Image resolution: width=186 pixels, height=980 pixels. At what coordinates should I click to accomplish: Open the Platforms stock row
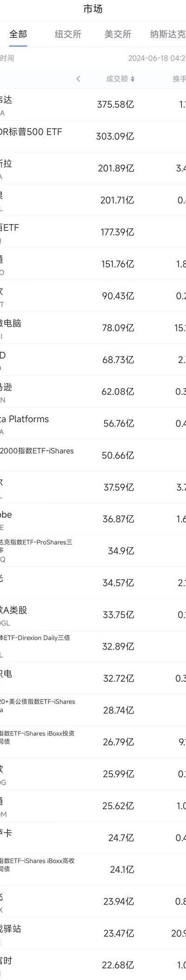tap(93, 423)
